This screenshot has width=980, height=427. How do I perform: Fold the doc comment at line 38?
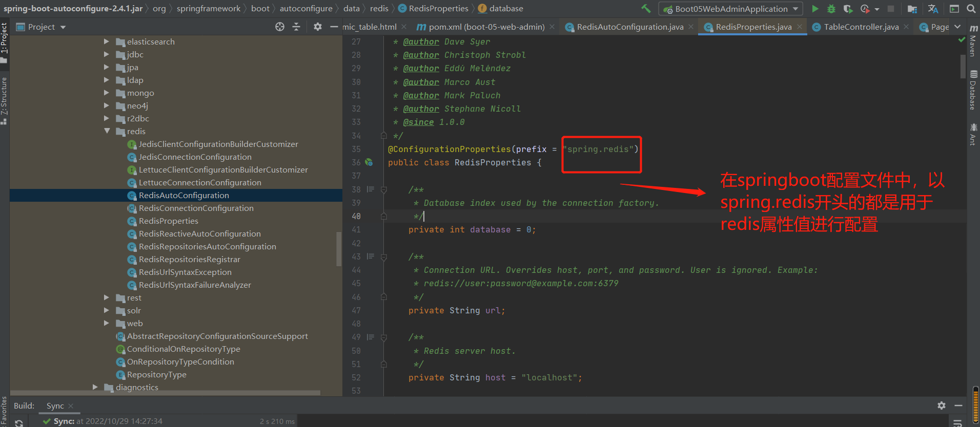coord(383,189)
